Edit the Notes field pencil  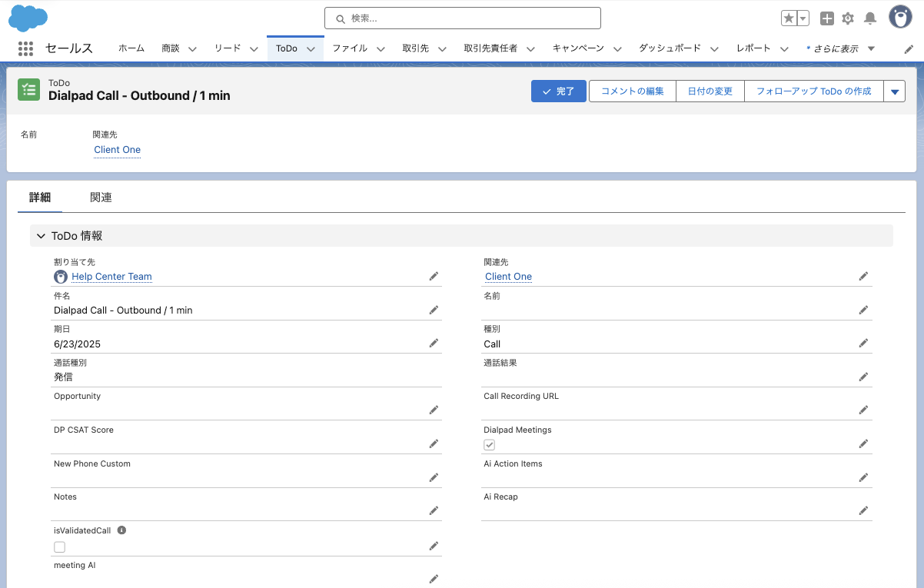[x=434, y=510]
